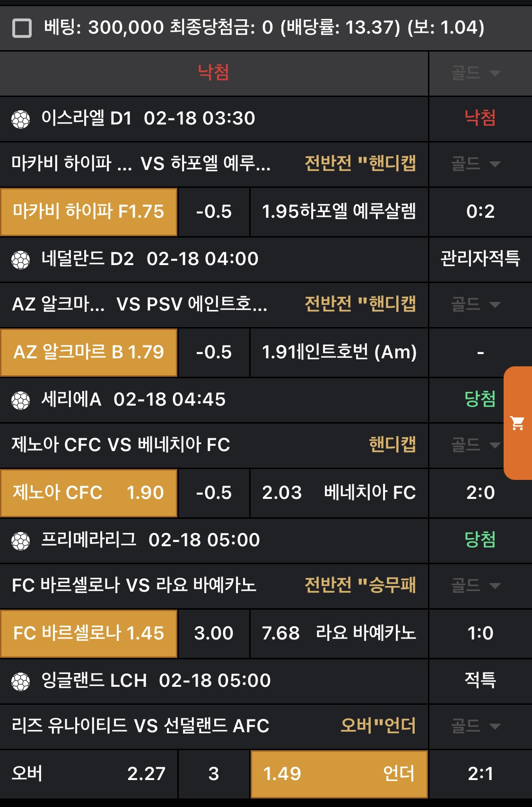Click the soccer ball icon for 네덜란드 D2
Image resolution: width=532 pixels, height=807 pixels.
(21, 260)
